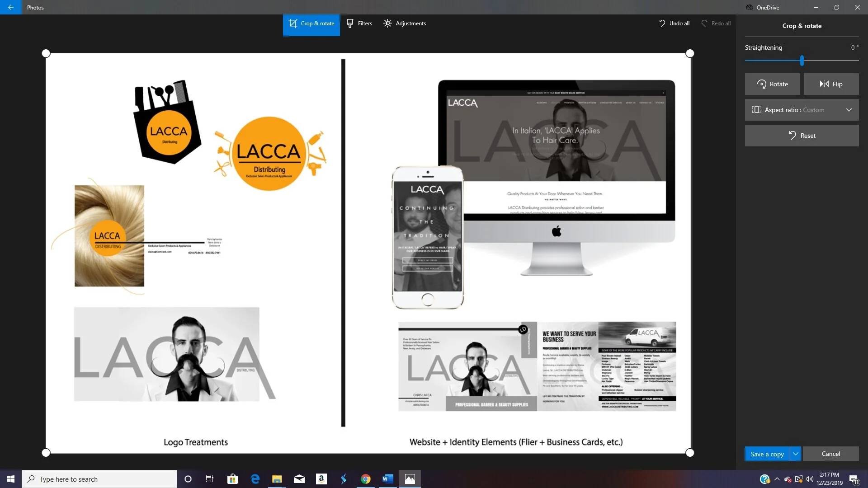Save a copy of the image
868x488 pixels.
pyautogui.click(x=767, y=454)
